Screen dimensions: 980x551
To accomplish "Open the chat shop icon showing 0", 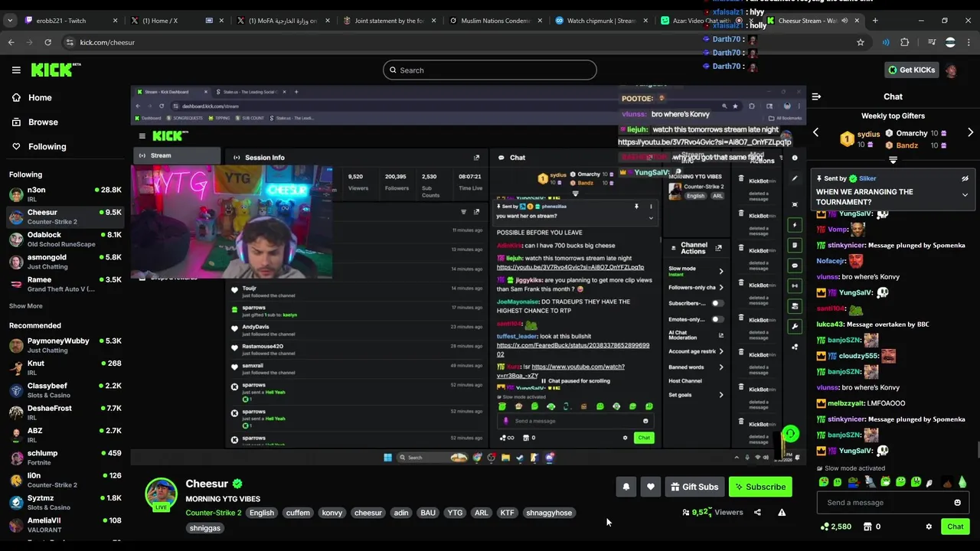I will (871, 527).
